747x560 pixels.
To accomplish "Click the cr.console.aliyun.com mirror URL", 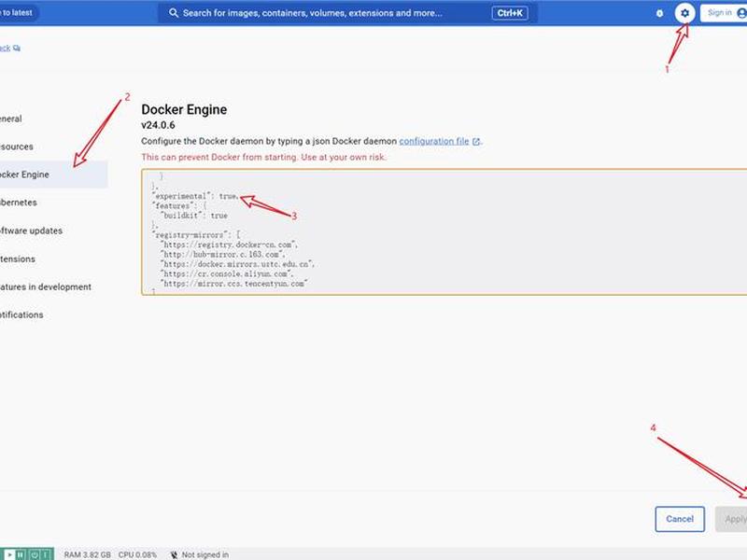I will (x=226, y=273).
